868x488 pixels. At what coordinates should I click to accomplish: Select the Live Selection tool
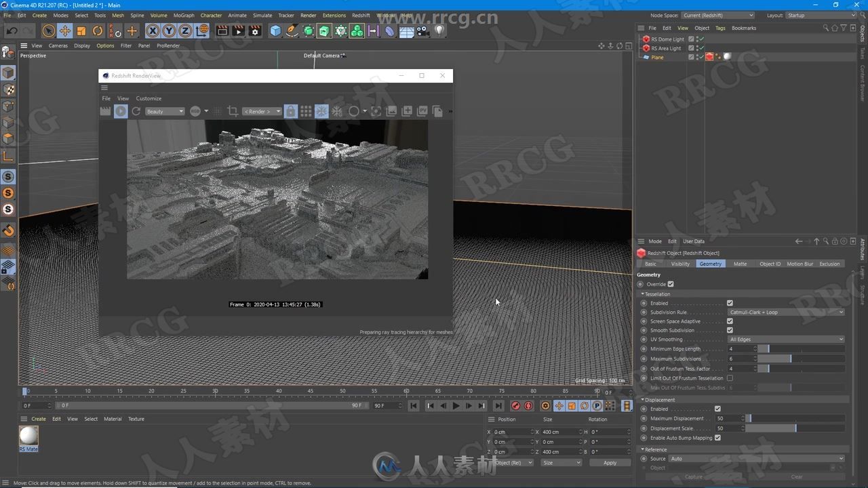[x=48, y=30]
